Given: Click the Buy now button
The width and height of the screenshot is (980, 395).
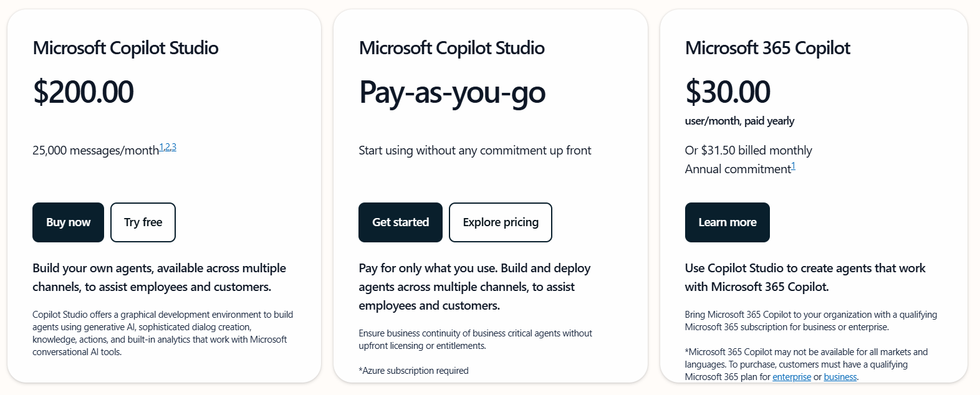Looking at the screenshot, I should 68,222.
